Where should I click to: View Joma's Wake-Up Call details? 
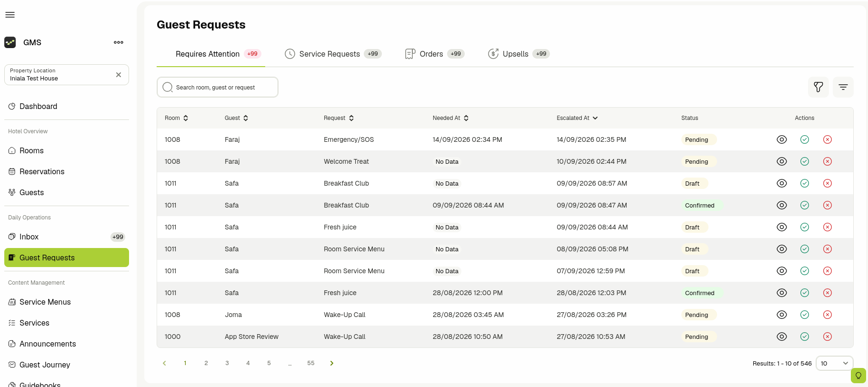782,315
